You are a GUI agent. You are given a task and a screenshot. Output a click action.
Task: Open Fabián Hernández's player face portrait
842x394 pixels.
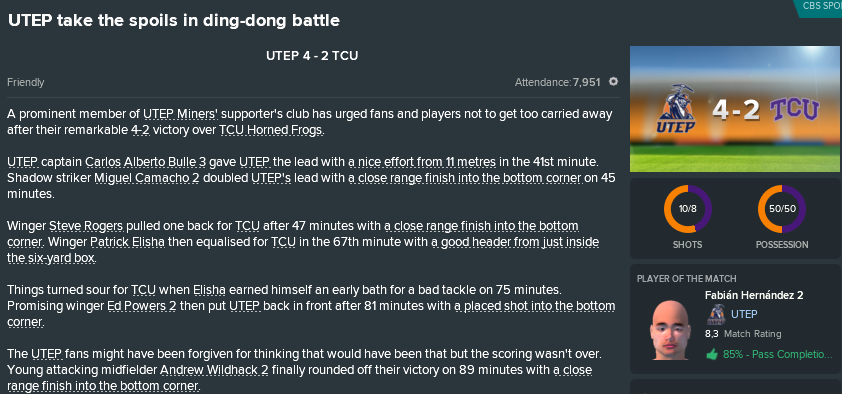669,330
